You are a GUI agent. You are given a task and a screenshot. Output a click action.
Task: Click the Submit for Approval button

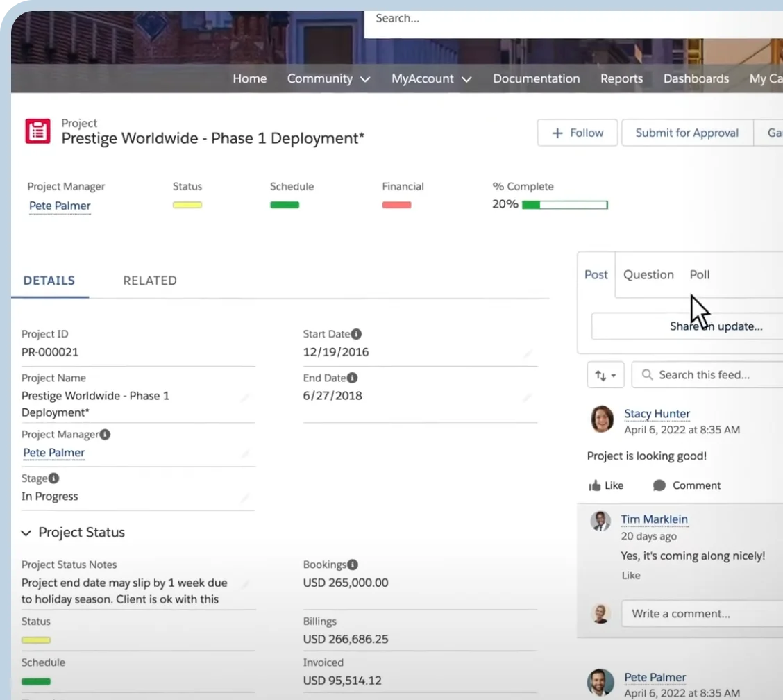point(687,133)
